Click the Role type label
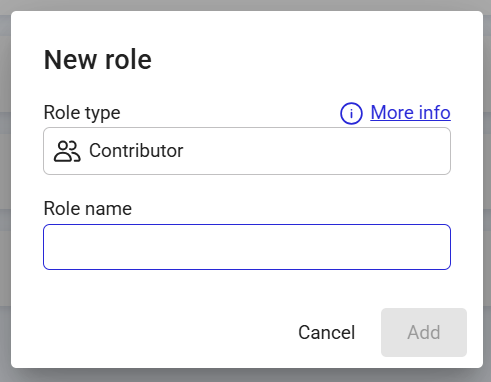The image size is (491, 382). coord(82,113)
